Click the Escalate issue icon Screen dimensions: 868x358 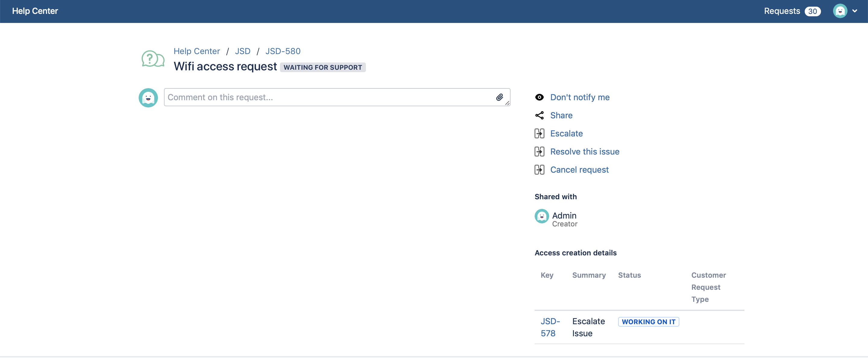click(x=539, y=133)
